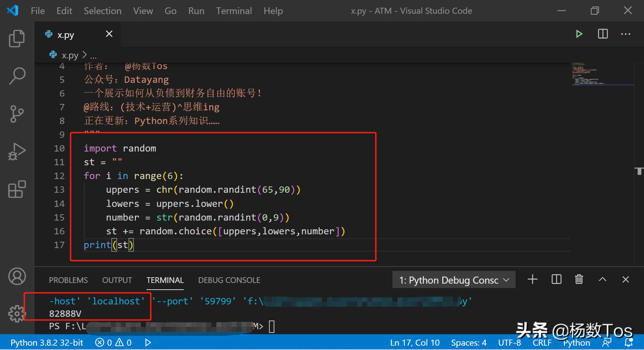Split the terminal panel
This screenshot has height=350, width=644.
(x=556, y=279)
